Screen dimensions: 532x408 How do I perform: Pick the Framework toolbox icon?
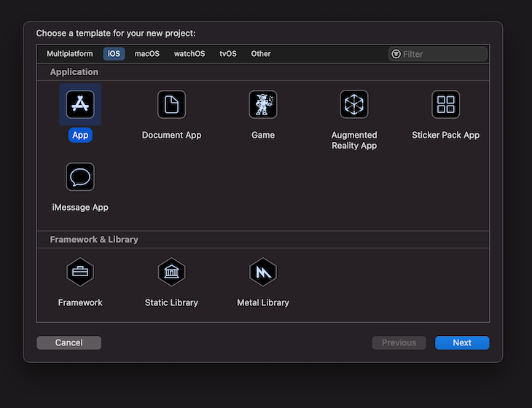(x=80, y=272)
